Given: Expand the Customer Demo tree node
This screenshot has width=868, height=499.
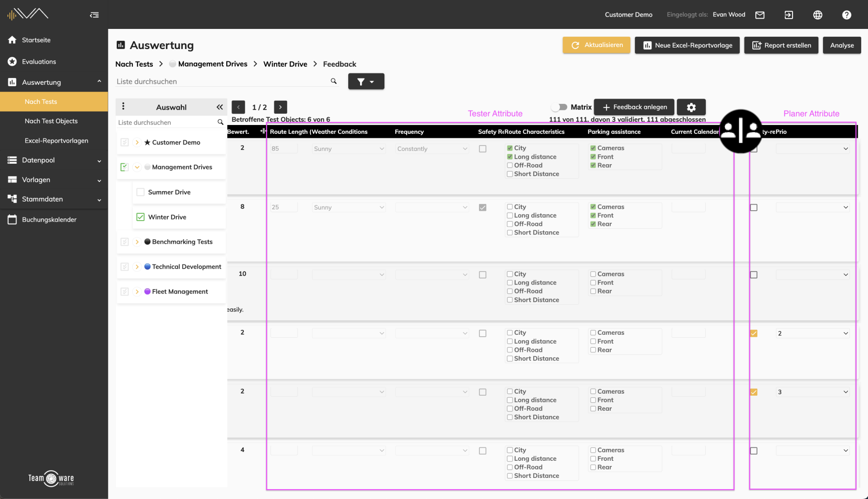Looking at the screenshot, I should click(x=137, y=143).
